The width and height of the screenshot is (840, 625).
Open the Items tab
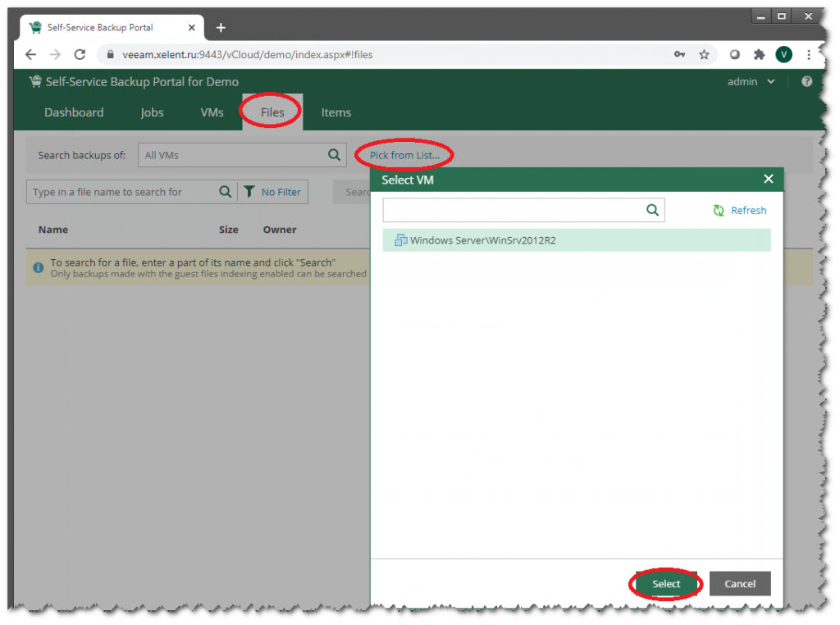[336, 112]
